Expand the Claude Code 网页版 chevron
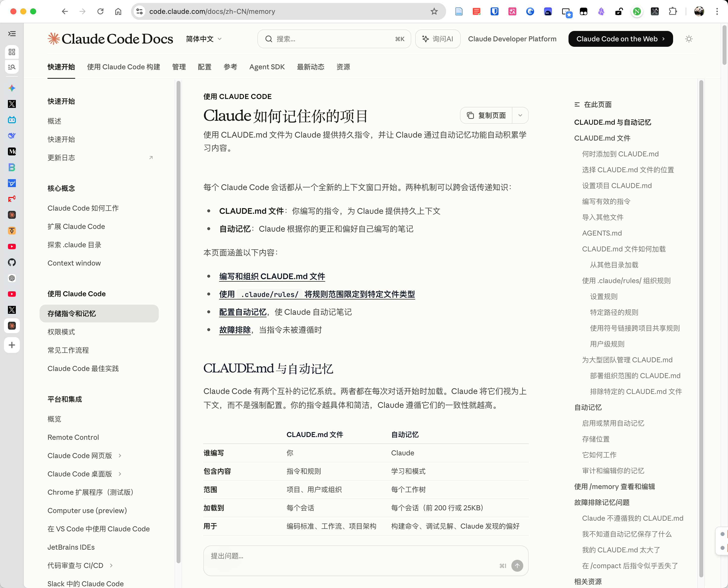The height and width of the screenshot is (588, 728). 120,456
